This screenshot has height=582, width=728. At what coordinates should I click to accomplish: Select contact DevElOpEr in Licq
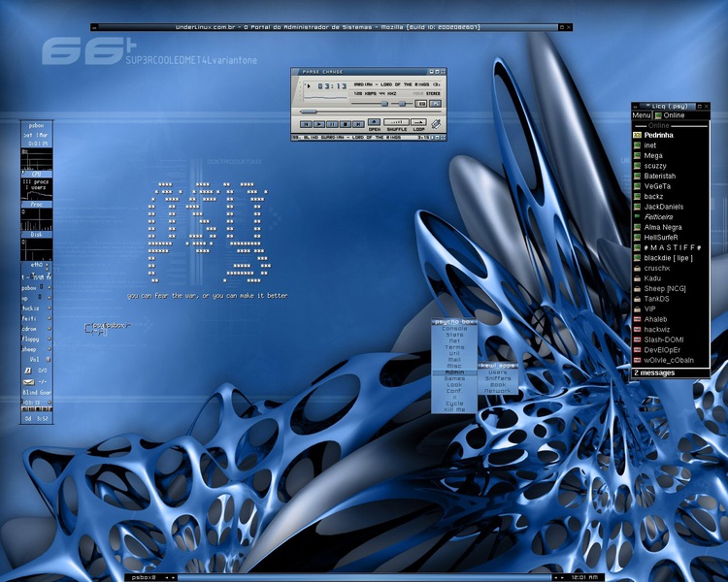[x=671, y=349]
